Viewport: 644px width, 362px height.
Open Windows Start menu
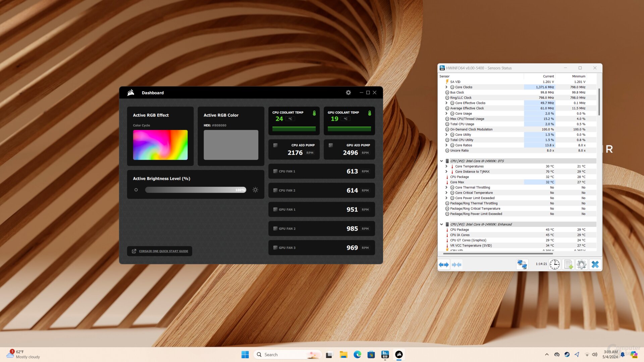(x=245, y=355)
